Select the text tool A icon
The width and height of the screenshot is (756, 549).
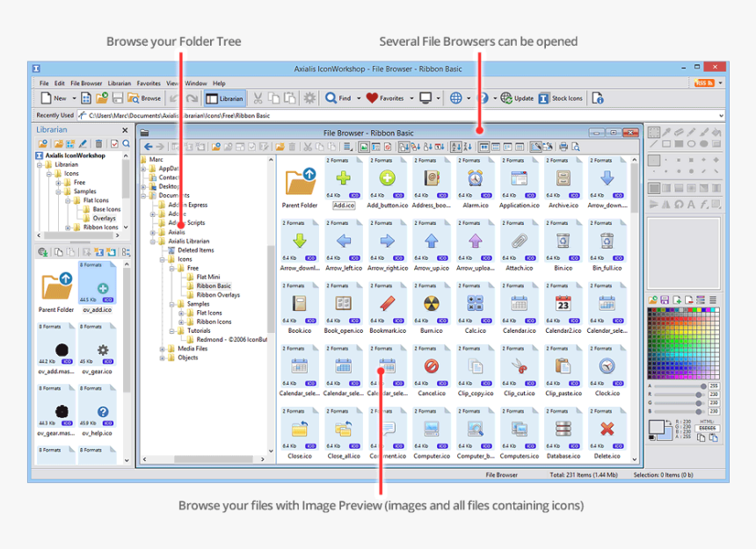click(692, 205)
